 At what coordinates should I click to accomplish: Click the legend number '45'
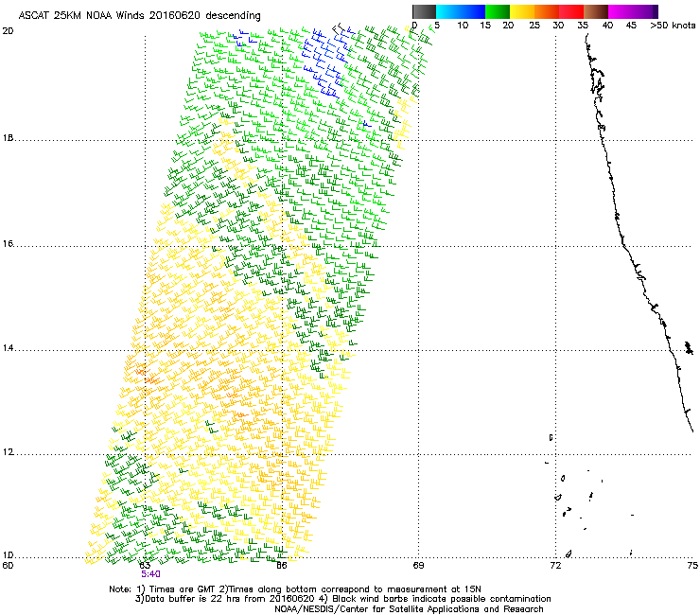[x=631, y=26]
